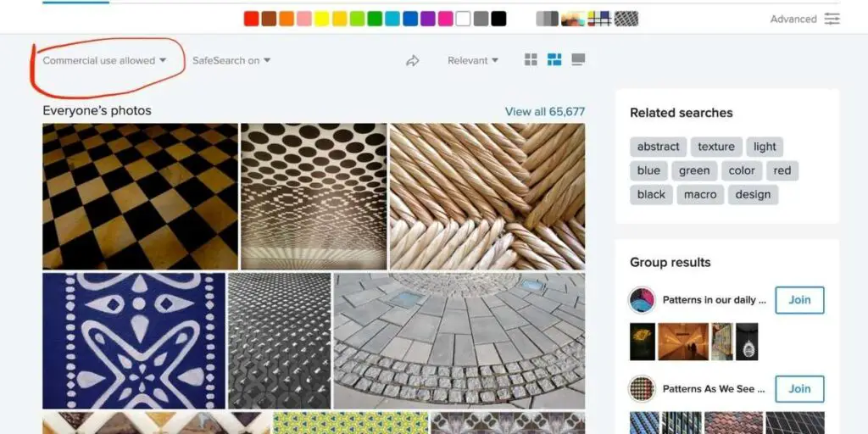This screenshot has width=868, height=434.
Task: Filter by the royal blue color swatch
Action: pyautogui.click(x=410, y=19)
